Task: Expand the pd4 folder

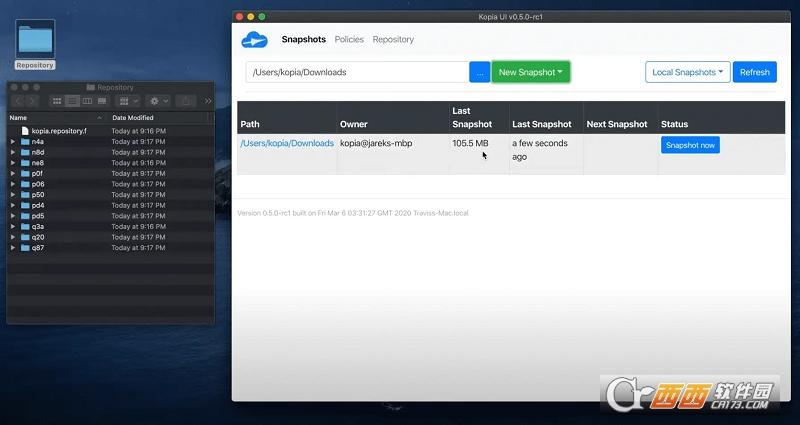Action: [13, 205]
